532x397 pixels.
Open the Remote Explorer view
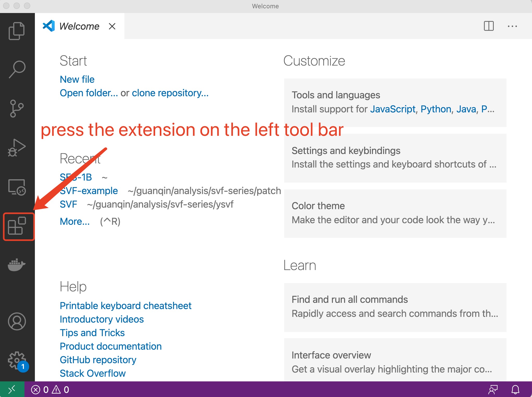(x=17, y=187)
